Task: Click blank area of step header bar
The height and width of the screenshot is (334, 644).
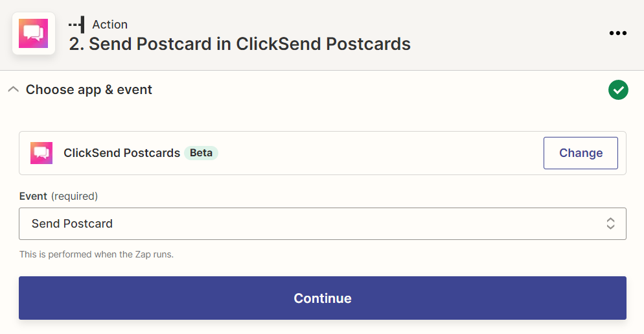Action: (x=509, y=35)
